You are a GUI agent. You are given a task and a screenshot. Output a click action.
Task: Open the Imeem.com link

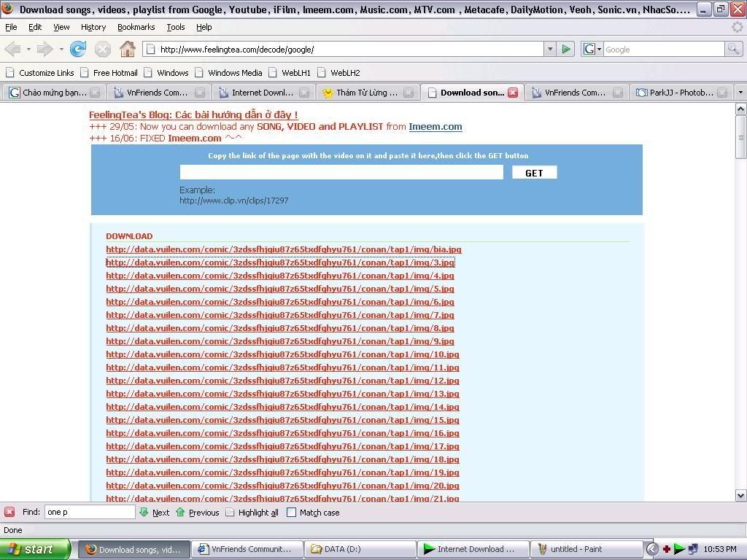click(435, 127)
